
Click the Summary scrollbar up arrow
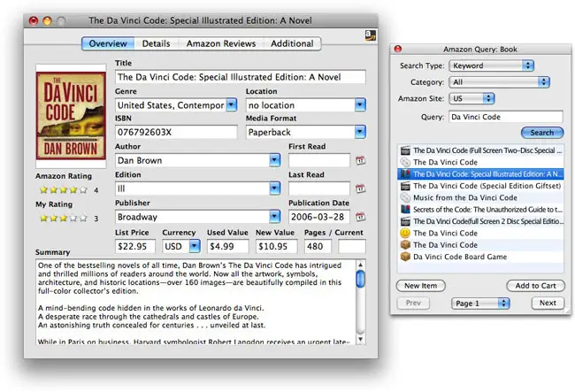[360, 265]
